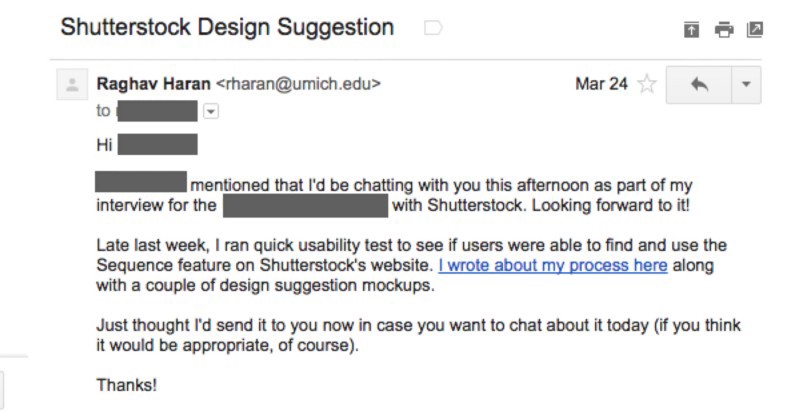This screenshot has width=800, height=417.
Task: Click the redacted name after "Hi"
Action: pos(158,144)
